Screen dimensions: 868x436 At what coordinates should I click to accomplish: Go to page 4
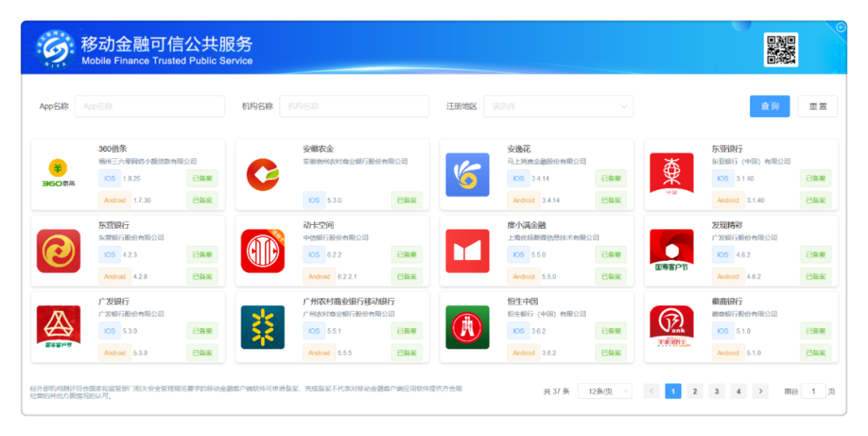pos(739,391)
